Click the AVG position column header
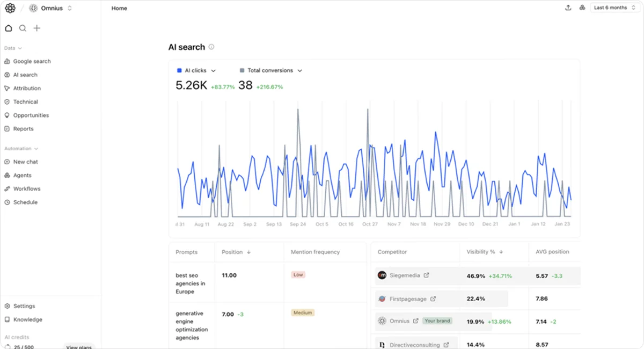Screen dimensions: 644x349 point(552,251)
